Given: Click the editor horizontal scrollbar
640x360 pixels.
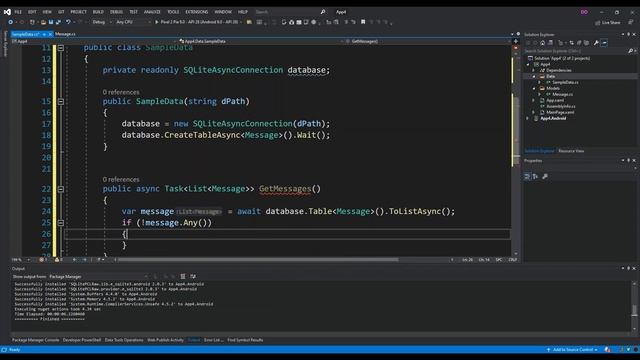Looking at the screenshot, I should point(258,260).
